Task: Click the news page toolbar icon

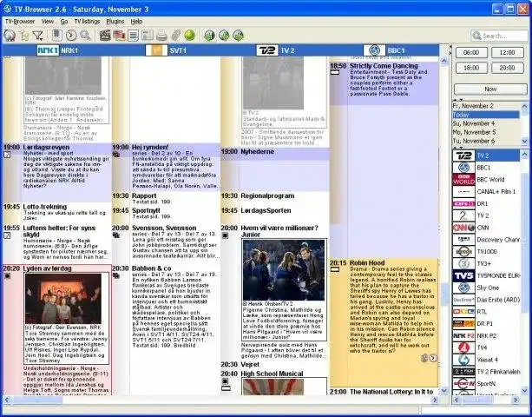Action: (x=148, y=36)
